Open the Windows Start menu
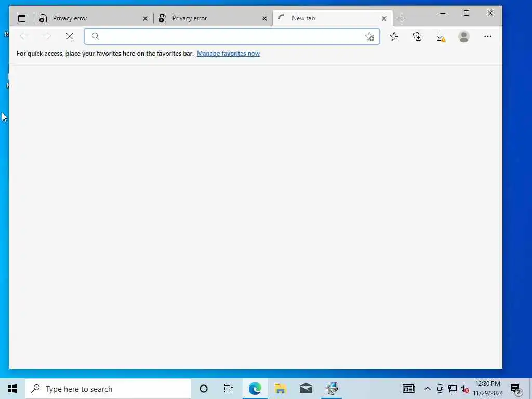532x399 pixels. click(x=12, y=389)
